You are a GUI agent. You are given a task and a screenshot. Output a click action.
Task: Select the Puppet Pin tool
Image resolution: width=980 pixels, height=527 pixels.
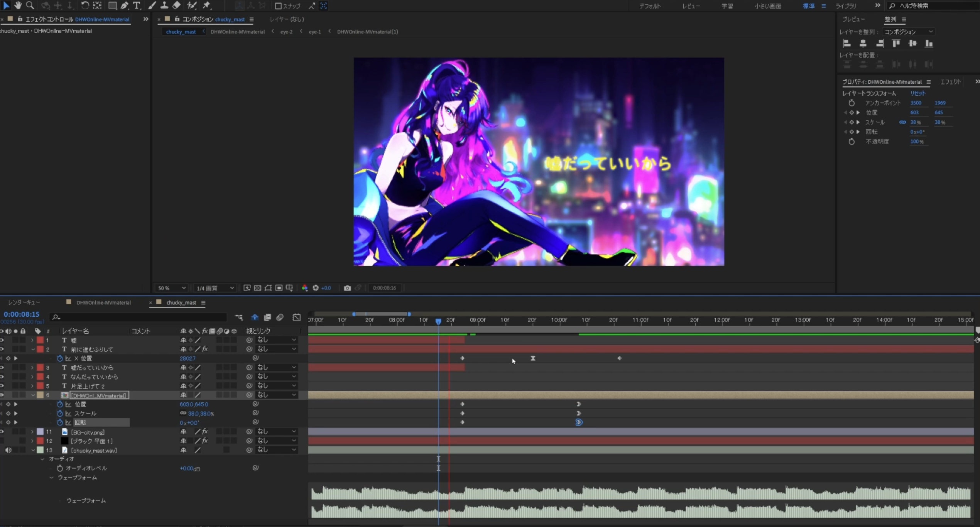(207, 5)
